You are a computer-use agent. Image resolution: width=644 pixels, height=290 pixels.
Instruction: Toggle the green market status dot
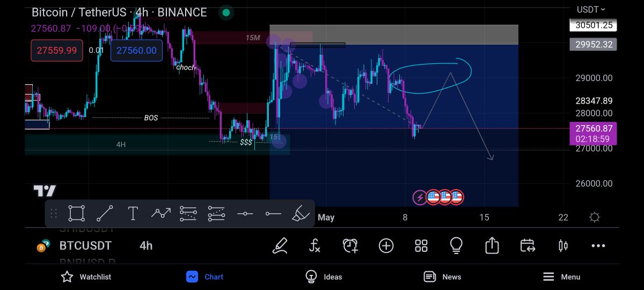click(x=226, y=12)
